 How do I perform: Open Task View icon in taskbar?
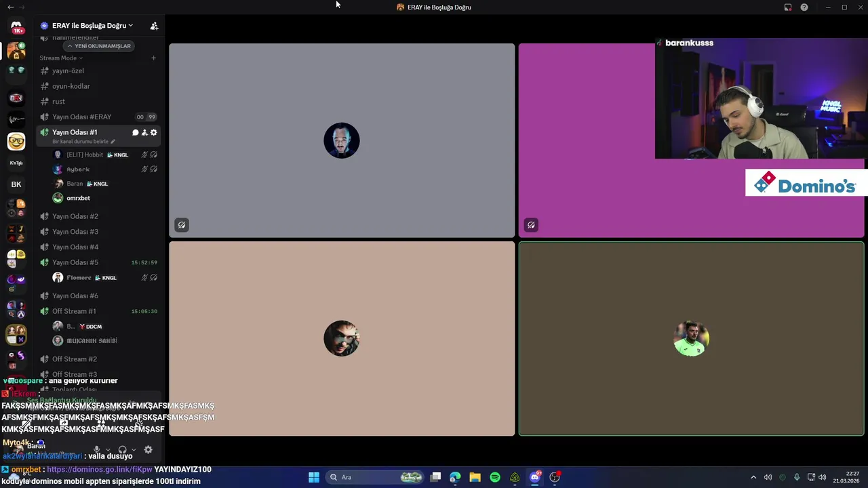pyautogui.click(x=435, y=477)
